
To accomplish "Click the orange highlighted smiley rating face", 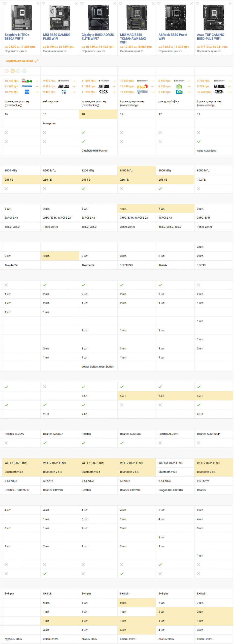I will (x=13, y=71).
